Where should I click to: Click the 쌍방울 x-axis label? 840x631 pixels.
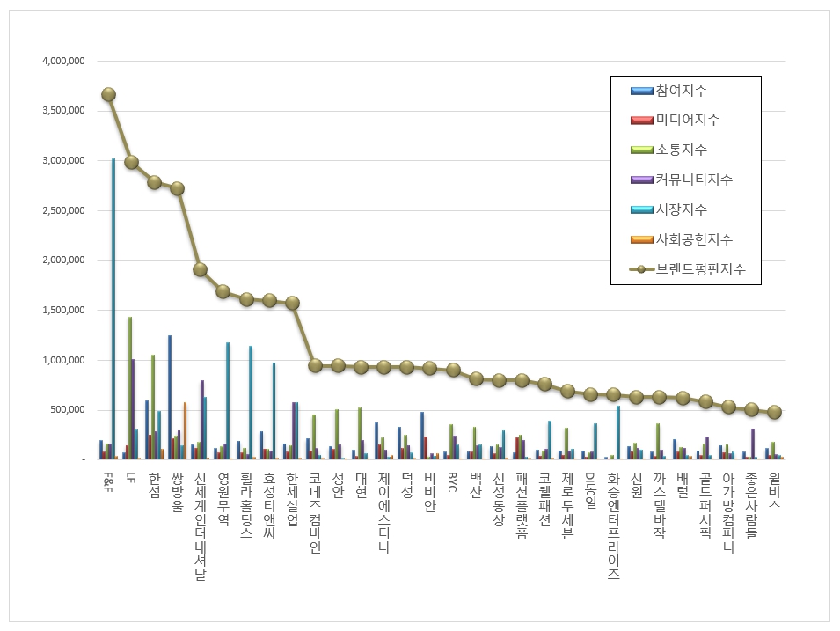(178, 492)
